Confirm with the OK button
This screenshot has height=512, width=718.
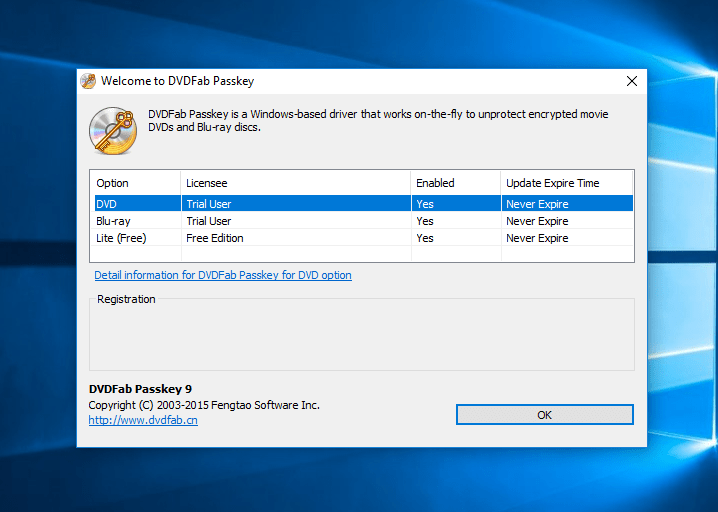(545, 414)
